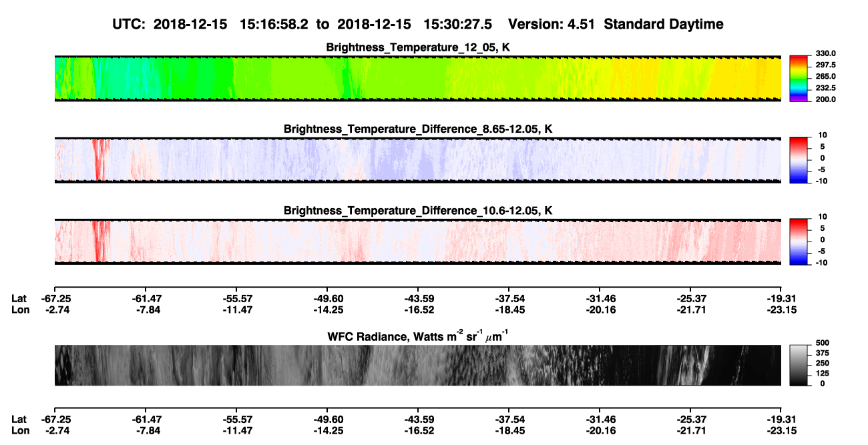
Task: Click the '375' tick on the WFC colorbar
Action: 822,354
